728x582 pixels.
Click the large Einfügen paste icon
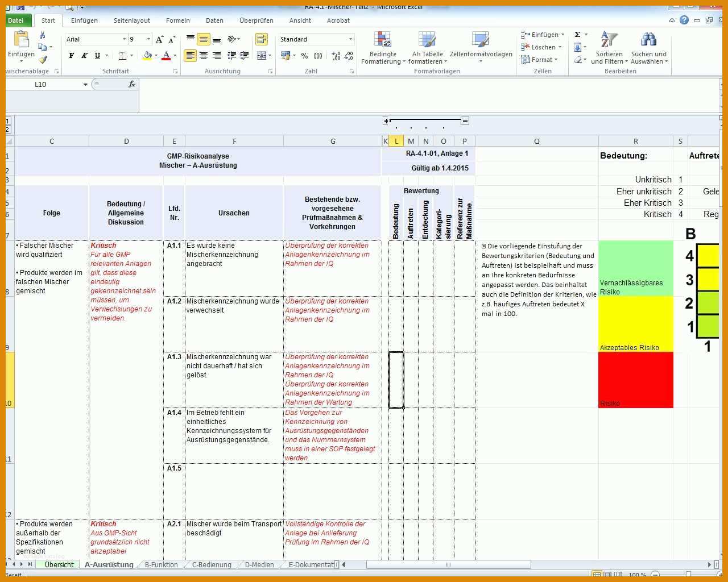[x=21, y=40]
